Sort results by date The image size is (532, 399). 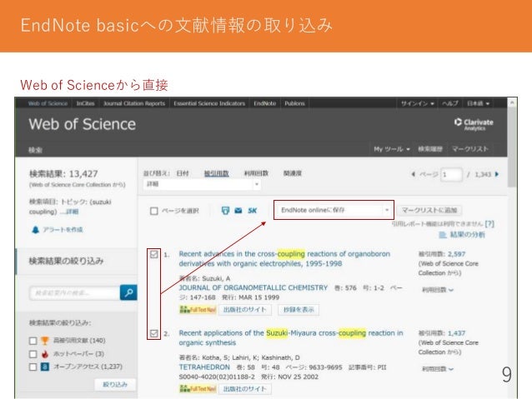183,173
